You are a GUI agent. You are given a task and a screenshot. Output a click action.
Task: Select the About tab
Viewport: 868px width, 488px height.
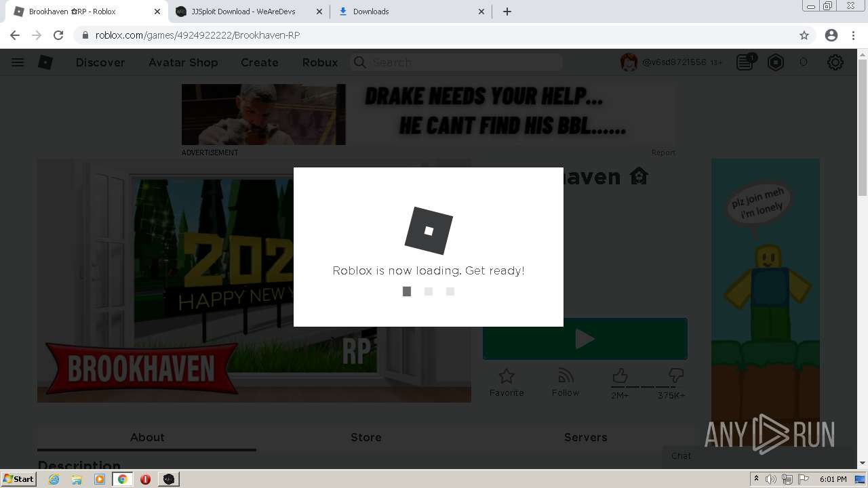coord(147,437)
